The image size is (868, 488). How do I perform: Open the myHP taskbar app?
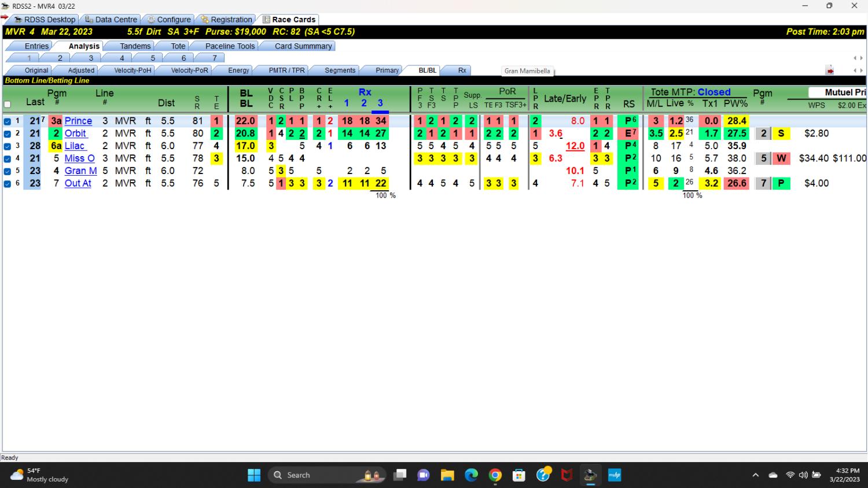[615, 475]
